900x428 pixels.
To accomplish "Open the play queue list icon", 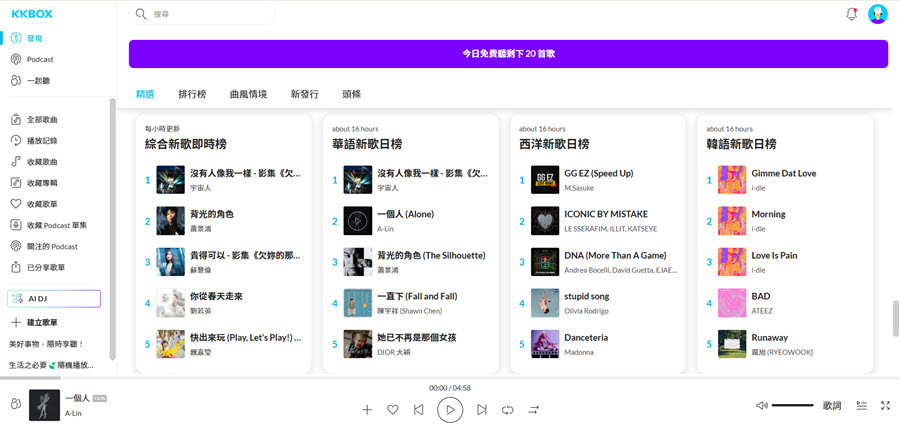I will pos(862,406).
